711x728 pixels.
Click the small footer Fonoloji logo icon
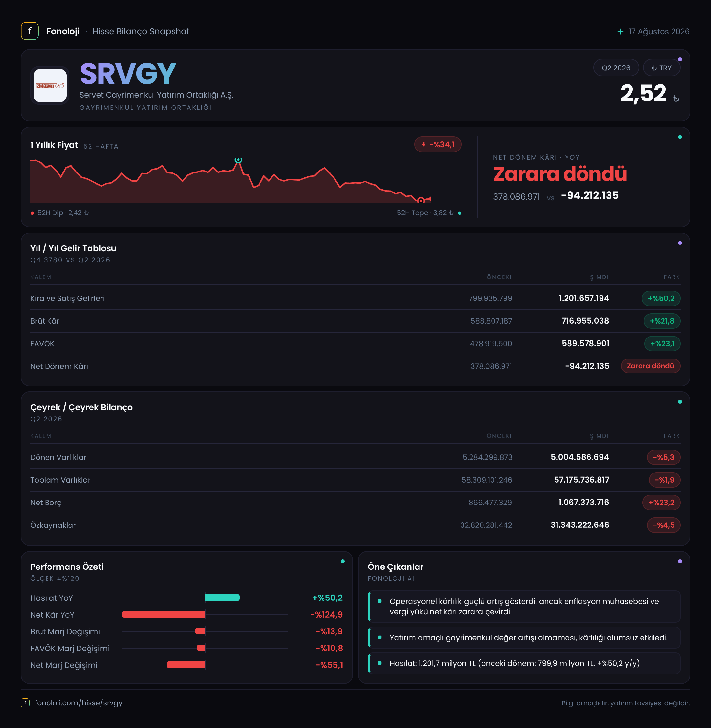pyautogui.click(x=25, y=702)
